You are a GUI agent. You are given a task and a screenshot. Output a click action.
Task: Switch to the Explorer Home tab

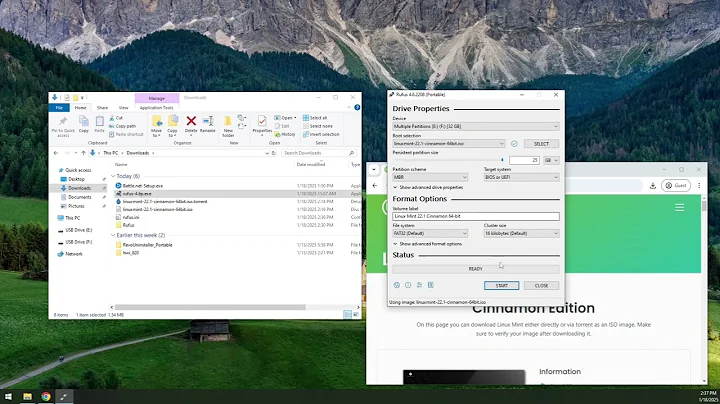point(80,108)
